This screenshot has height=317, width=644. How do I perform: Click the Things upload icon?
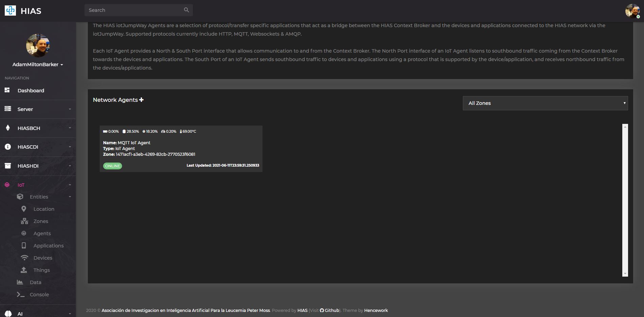[24, 270]
